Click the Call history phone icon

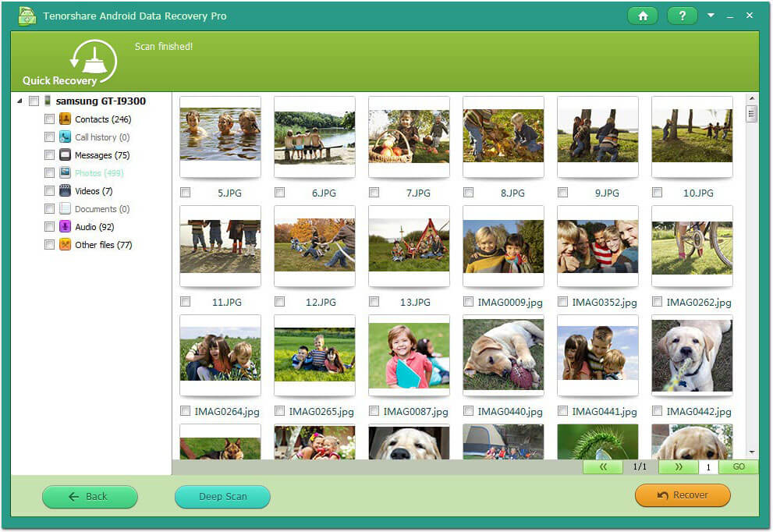65,137
